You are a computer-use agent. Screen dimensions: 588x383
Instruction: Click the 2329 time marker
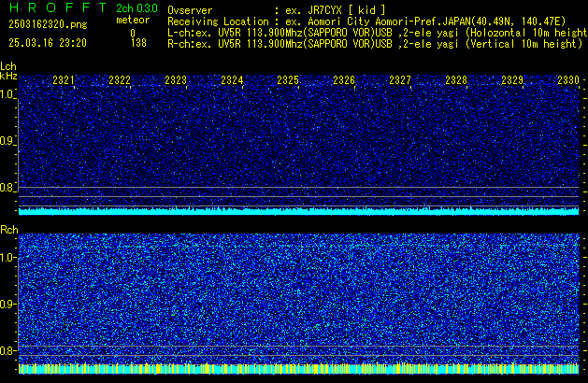pos(512,80)
